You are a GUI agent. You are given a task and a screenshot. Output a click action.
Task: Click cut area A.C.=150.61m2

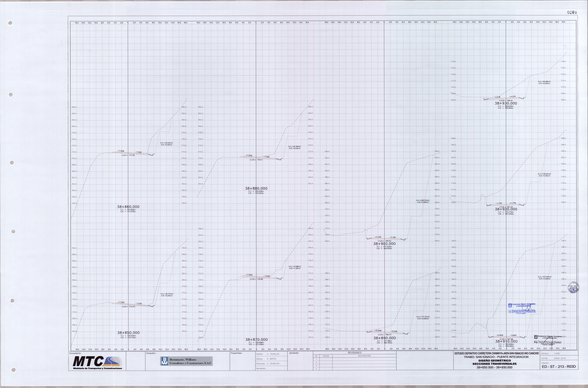(x=544, y=174)
